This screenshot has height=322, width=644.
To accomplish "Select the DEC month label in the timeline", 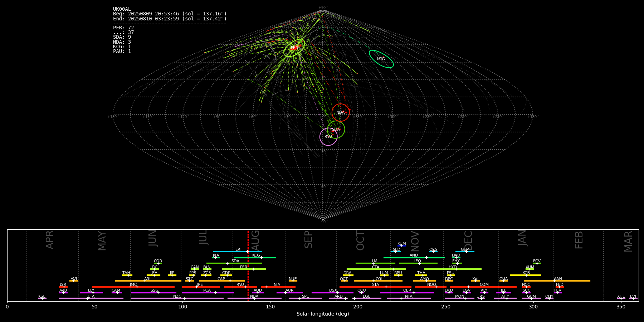I will [468, 240].
